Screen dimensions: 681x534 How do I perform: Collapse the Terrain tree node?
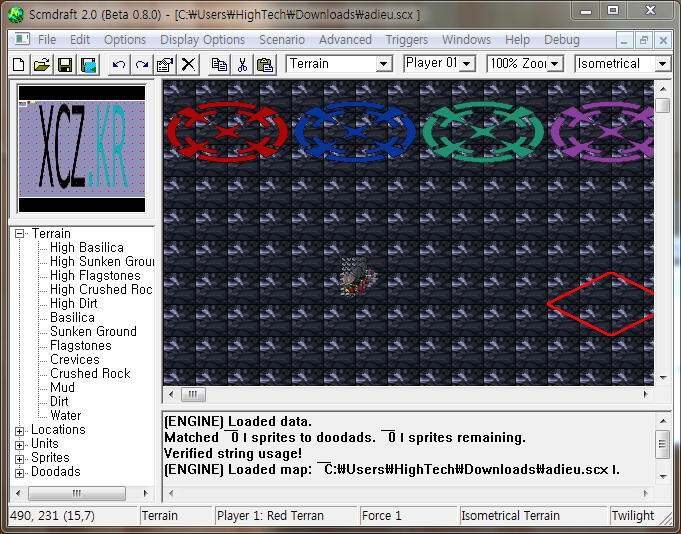coord(19,234)
